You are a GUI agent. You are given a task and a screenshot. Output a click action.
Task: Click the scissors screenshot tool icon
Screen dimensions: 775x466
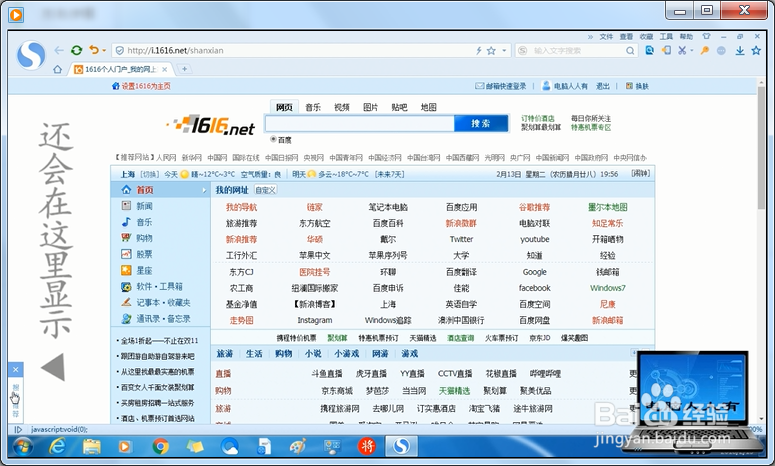(x=682, y=50)
